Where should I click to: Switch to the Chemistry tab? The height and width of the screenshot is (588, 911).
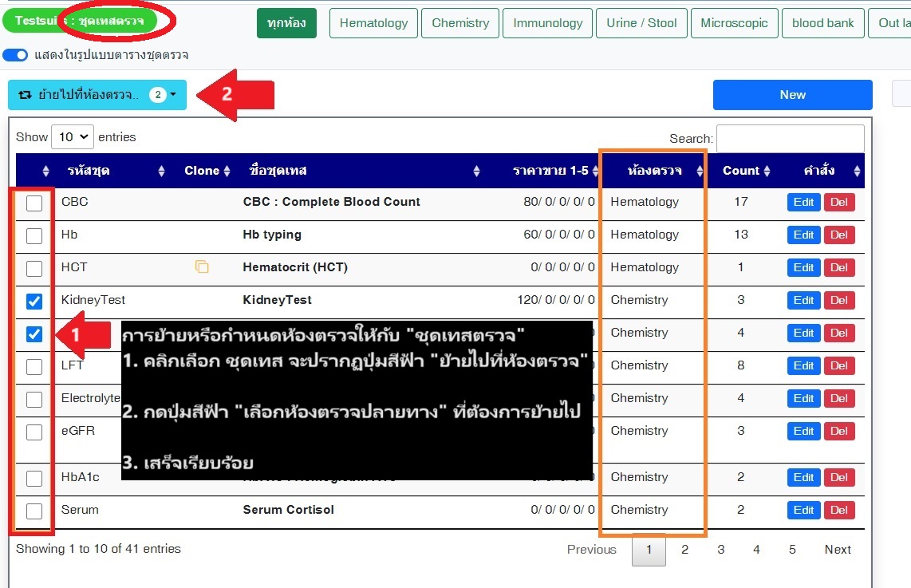[x=460, y=23]
